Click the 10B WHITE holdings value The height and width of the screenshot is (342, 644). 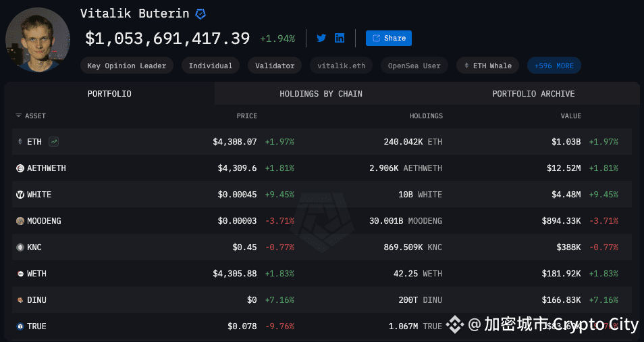click(420, 195)
